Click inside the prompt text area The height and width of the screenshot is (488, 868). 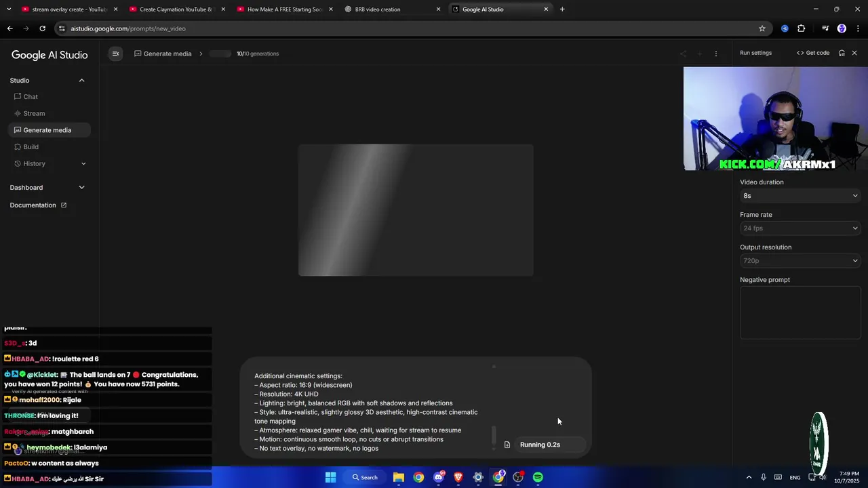coord(370,412)
